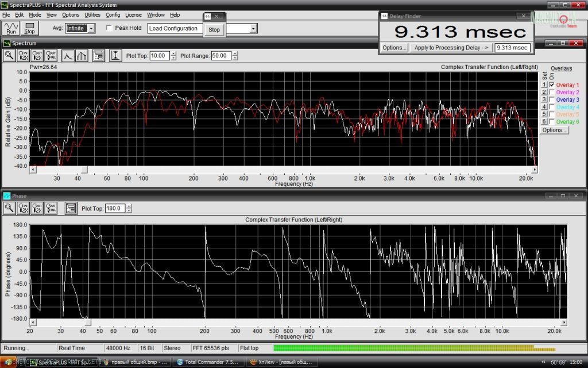Enable the Overlay 3 checkbox
Image resolution: width=588 pixels, height=368 pixels.
[552, 99]
